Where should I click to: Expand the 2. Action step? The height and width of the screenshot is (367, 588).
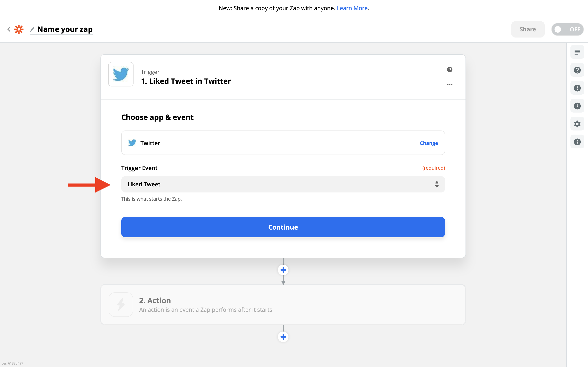coord(283,305)
